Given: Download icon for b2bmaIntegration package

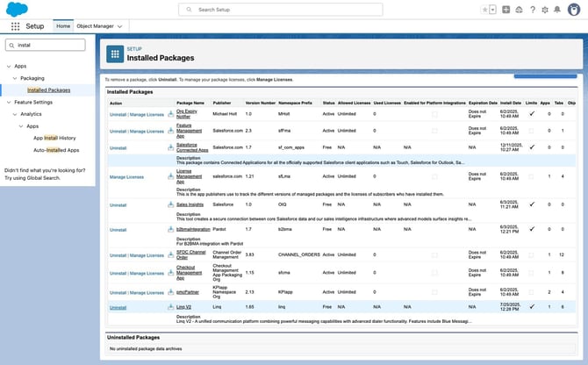Looking at the screenshot, I should [x=170, y=229].
